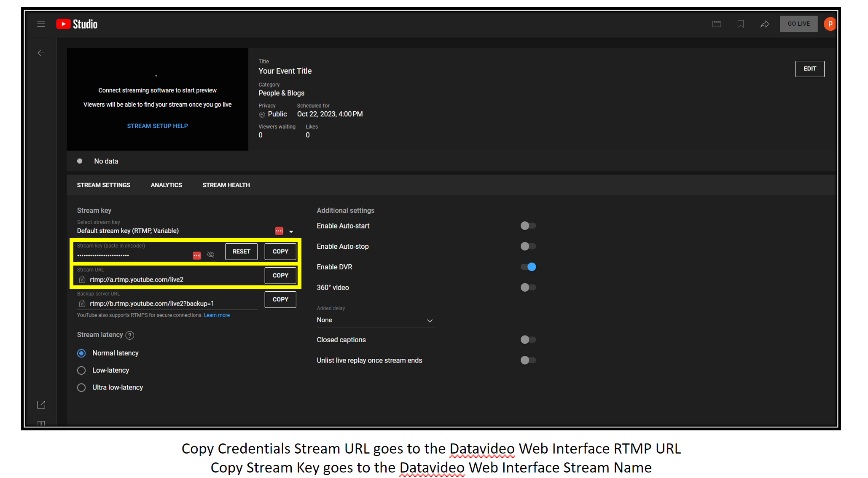Turn off Enable DVR switch

(528, 267)
